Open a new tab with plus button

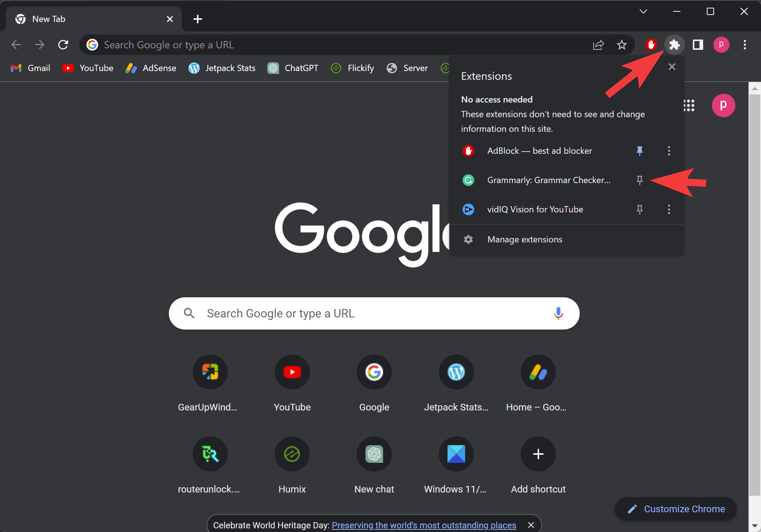[198, 19]
